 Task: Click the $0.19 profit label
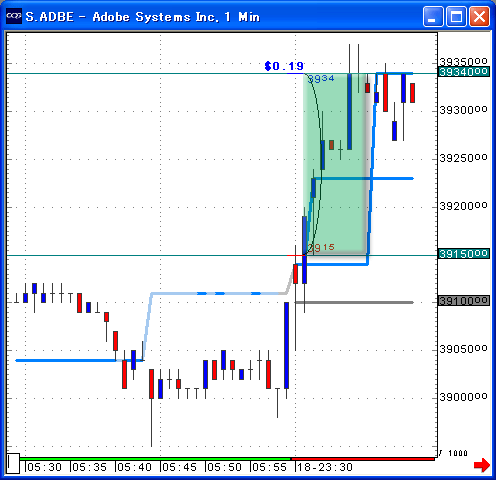pyautogui.click(x=284, y=66)
